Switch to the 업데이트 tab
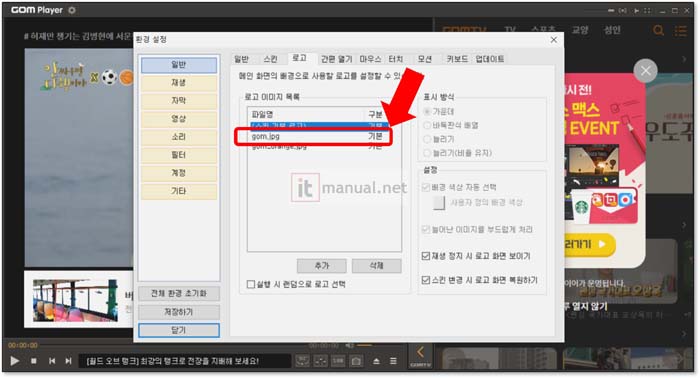Viewport: 700px width, 378px height. [x=490, y=59]
